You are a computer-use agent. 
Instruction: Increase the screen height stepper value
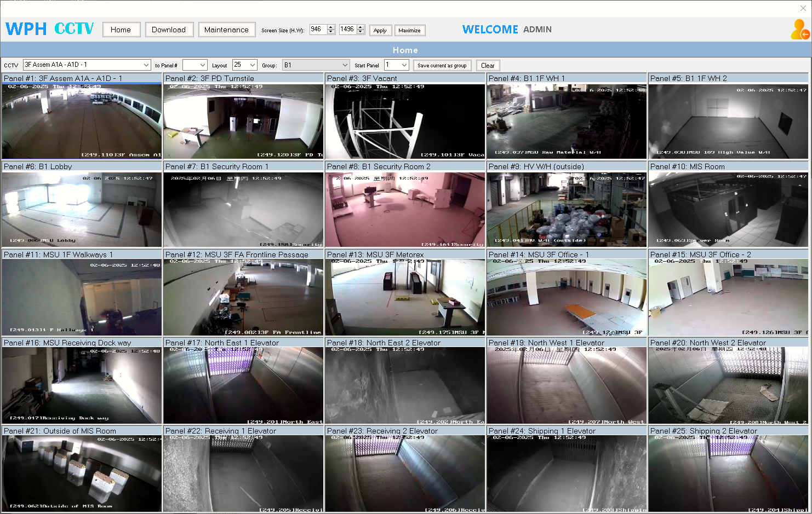[x=331, y=27]
